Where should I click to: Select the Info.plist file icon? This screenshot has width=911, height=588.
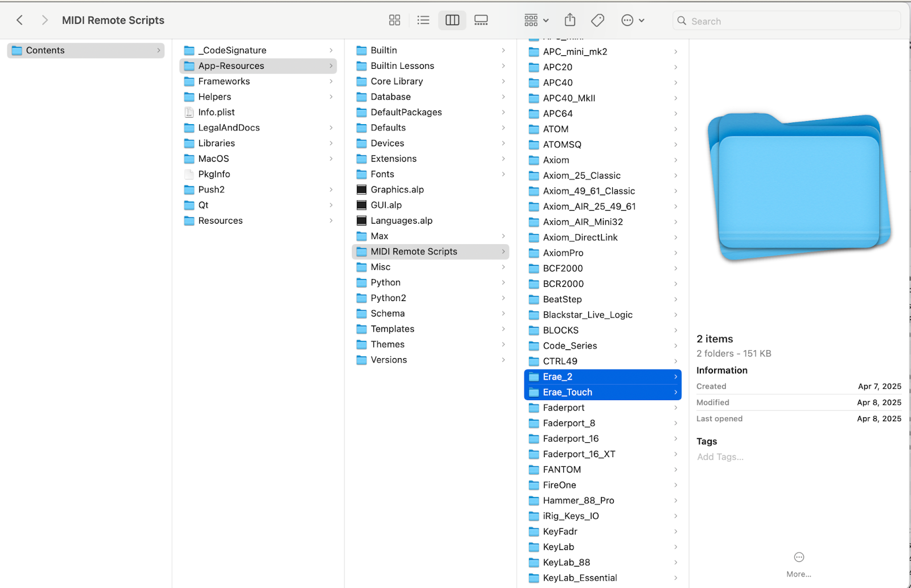(x=189, y=112)
